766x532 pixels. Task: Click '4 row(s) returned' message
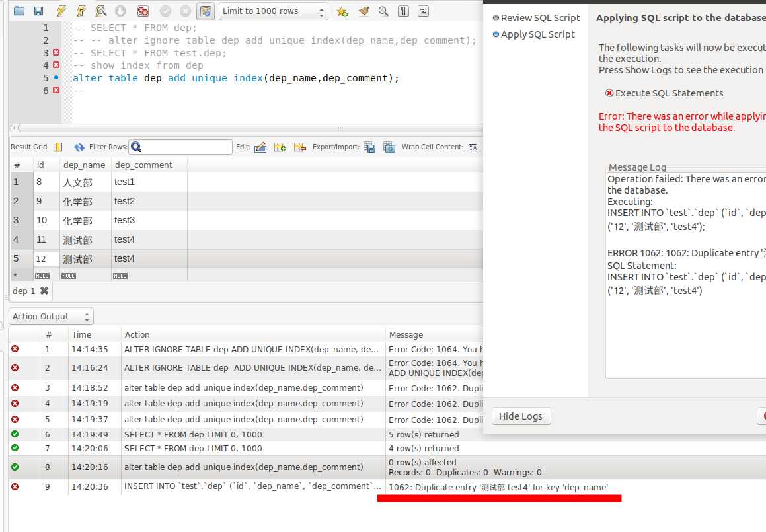424,449
